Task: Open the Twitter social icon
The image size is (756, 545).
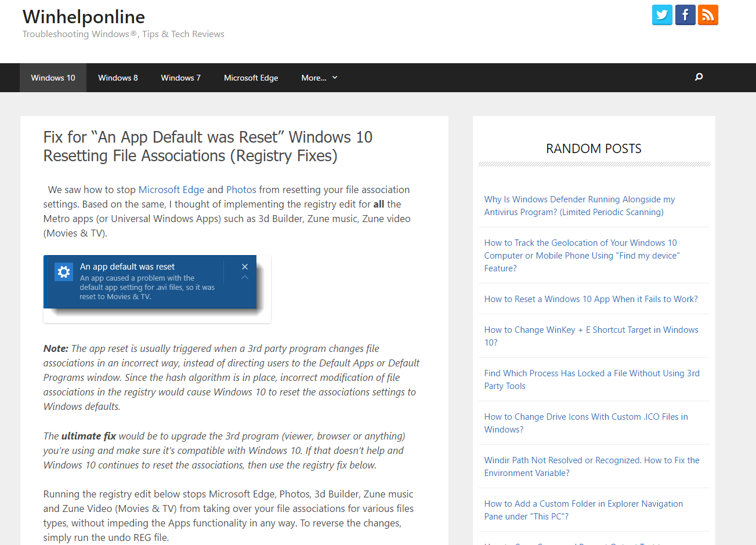Action: tap(662, 14)
